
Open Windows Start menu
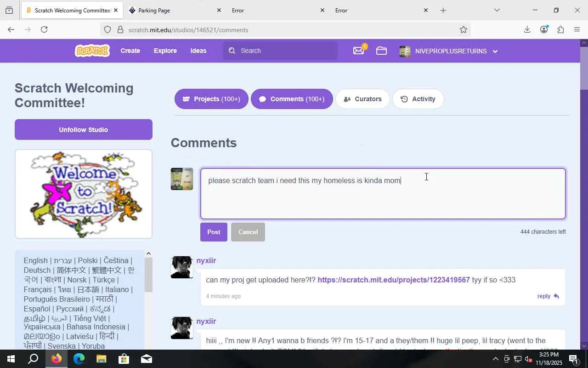pos(11,359)
